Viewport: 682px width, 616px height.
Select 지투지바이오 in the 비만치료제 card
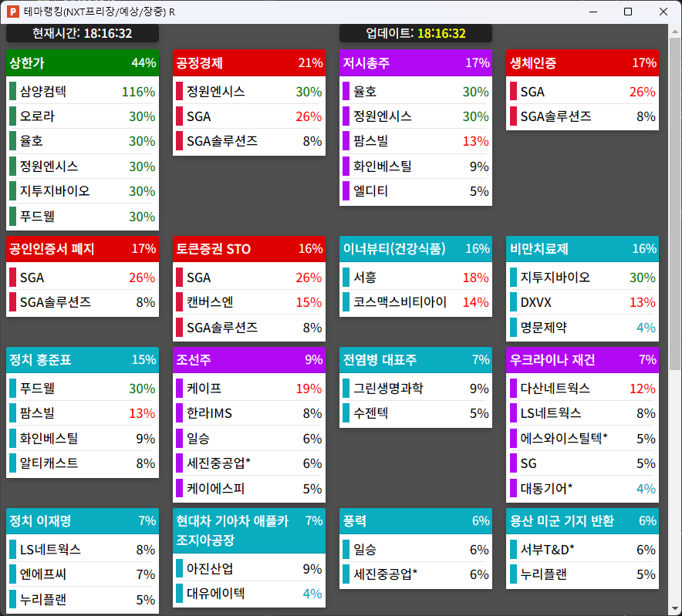coord(582,278)
